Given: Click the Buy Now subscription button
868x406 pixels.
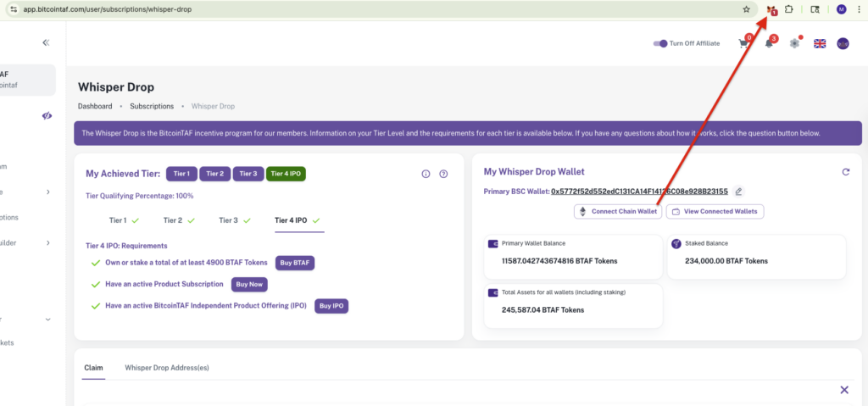Looking at the screenshot, I should point(249,284).
